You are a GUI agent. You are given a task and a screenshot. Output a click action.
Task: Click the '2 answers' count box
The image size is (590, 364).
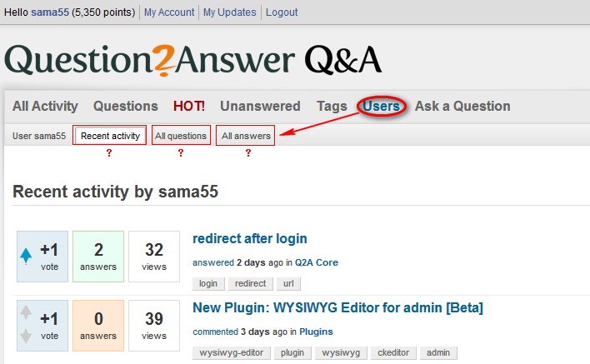pyautogui.click(x=98, y=256)
